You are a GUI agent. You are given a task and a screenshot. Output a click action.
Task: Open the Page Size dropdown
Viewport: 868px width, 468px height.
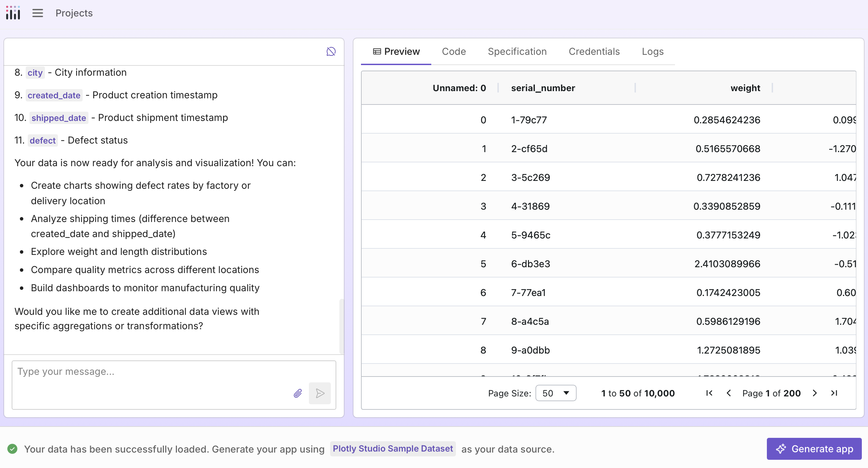[x=555, y=393]
